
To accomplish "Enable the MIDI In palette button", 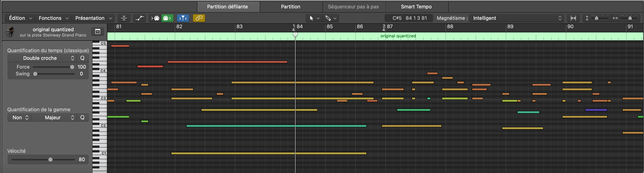I will tap(155, 18).
